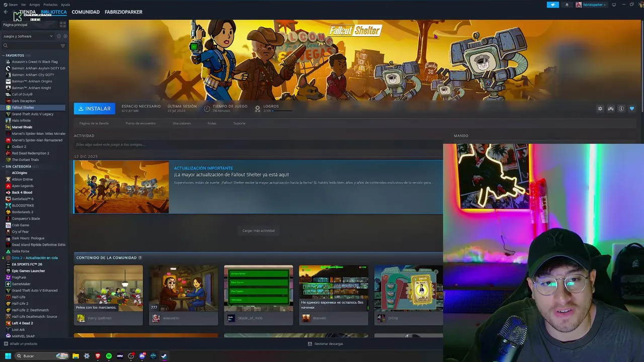Viewport: 644px width, 362px height.
Task: Open File Explorer from taskbar
Action: [75, 356]
